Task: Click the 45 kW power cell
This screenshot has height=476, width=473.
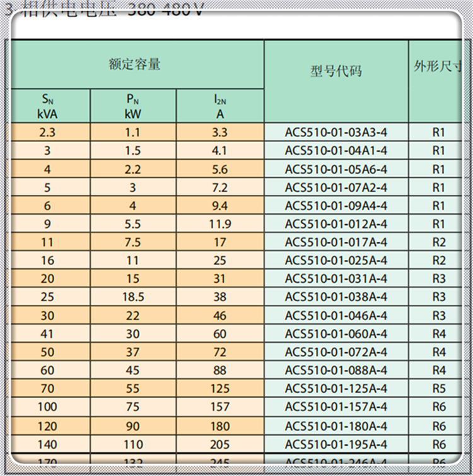Action: 133,371
